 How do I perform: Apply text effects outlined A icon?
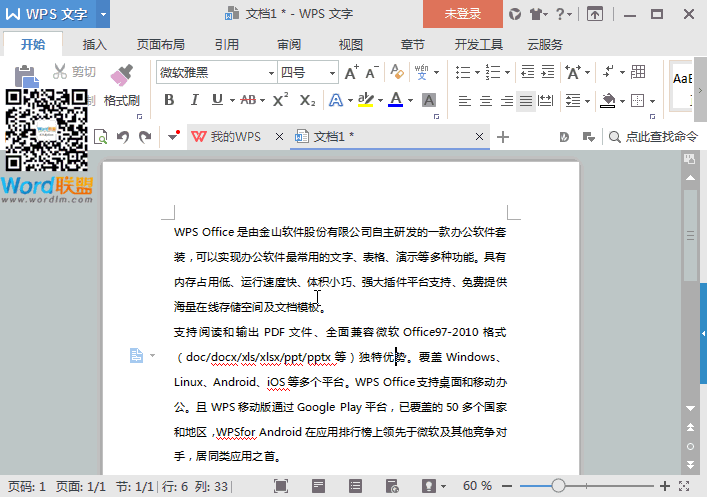pos(335,100)
